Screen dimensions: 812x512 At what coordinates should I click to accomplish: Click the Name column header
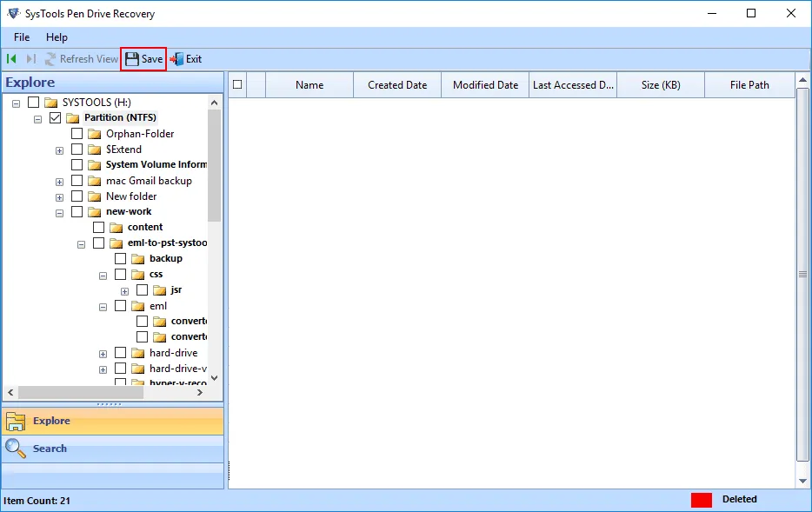click(x=309, y=84)
